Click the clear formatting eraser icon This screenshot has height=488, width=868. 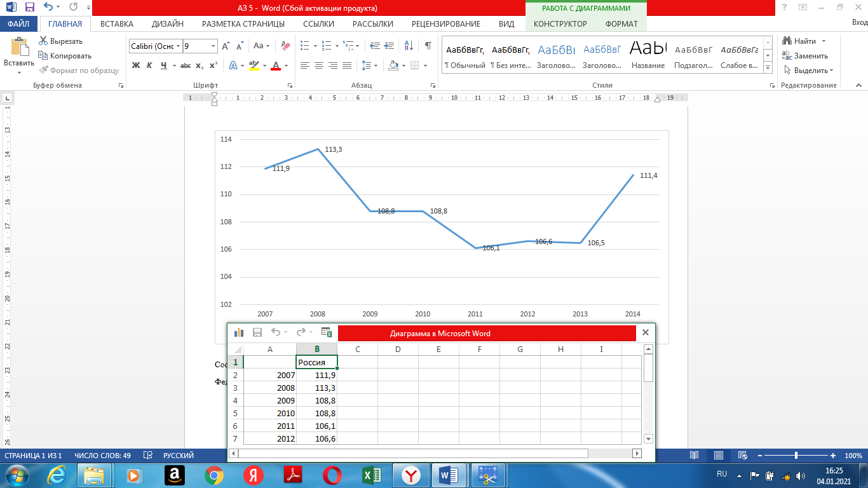285,46
